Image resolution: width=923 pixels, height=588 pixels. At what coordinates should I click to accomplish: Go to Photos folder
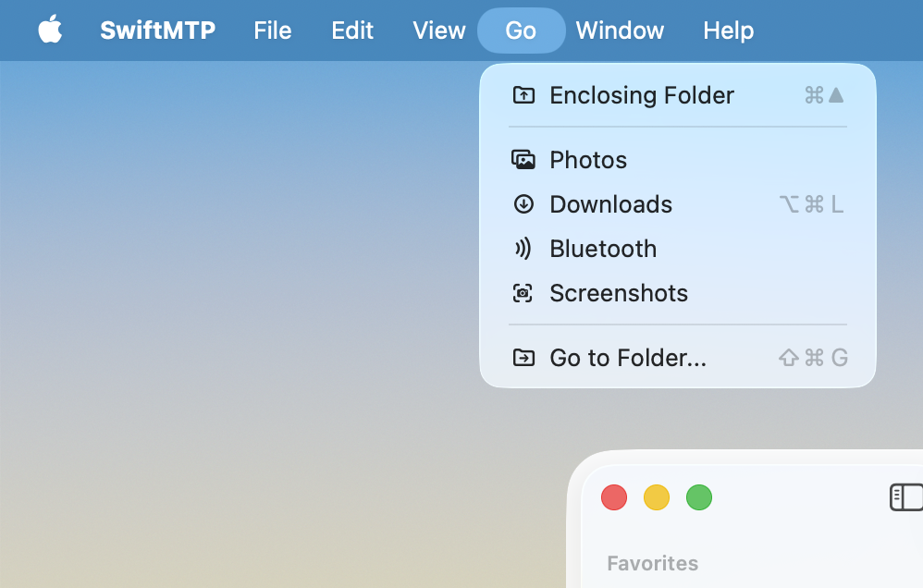678,160
